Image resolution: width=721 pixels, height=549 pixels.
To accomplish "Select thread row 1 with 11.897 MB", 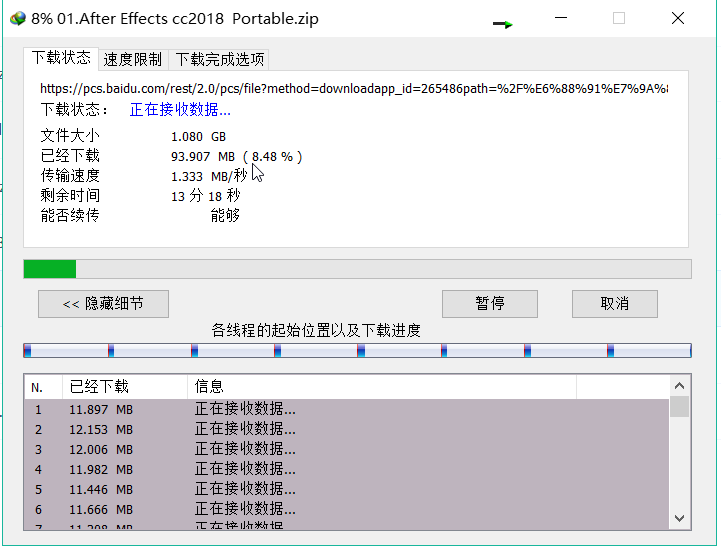I will [x=347, y=409].
